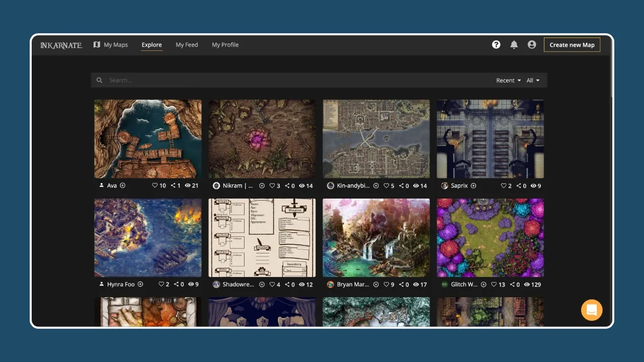Open the Intercom chat bubble icon

[x=591, y=310]
